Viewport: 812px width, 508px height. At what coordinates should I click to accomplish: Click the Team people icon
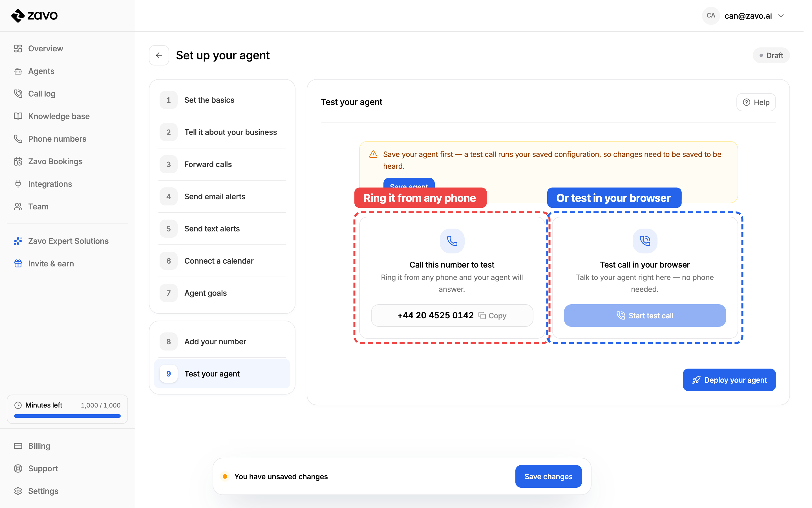coord(18,206)
